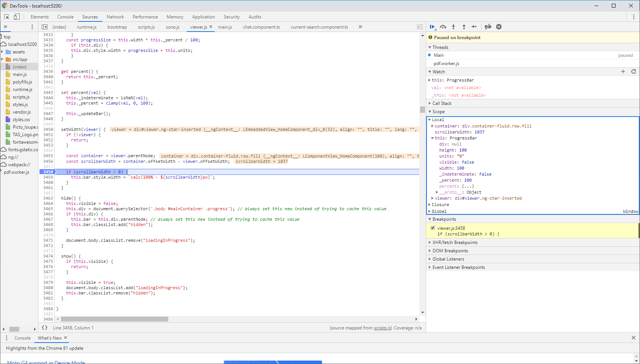Open polyfills.js in navigator
This screenshot has width=640, height=364.
pyautogui.click(x=22, y=82)
